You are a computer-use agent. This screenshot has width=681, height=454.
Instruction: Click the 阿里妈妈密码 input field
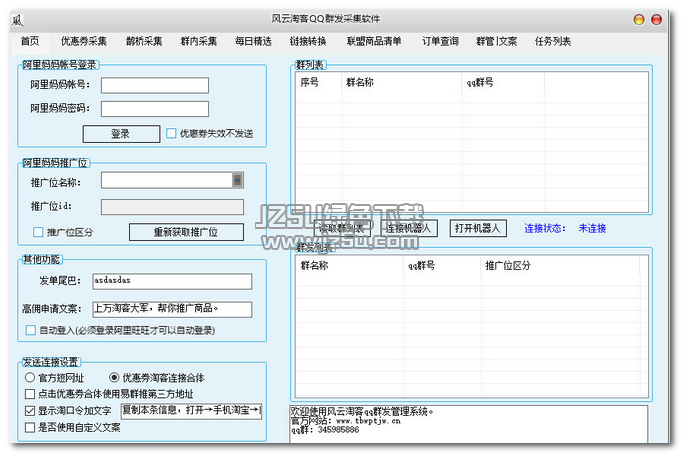point(155,109)
